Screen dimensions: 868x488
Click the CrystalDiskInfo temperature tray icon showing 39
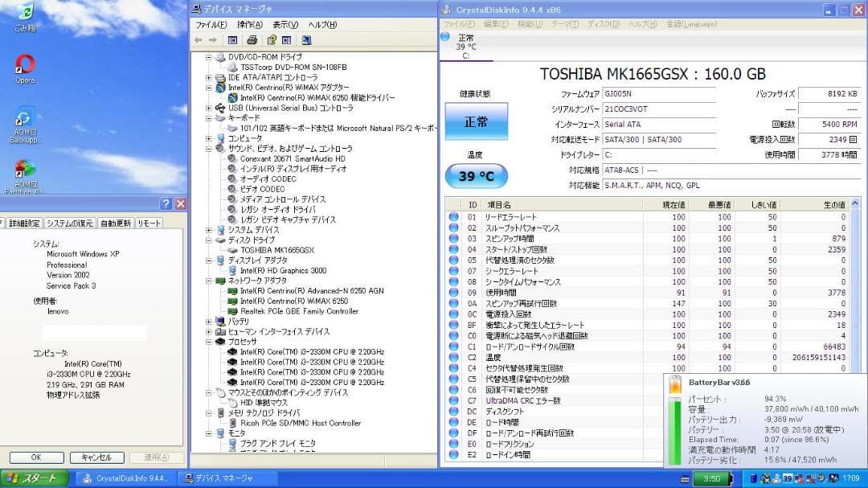coord(788,479)
